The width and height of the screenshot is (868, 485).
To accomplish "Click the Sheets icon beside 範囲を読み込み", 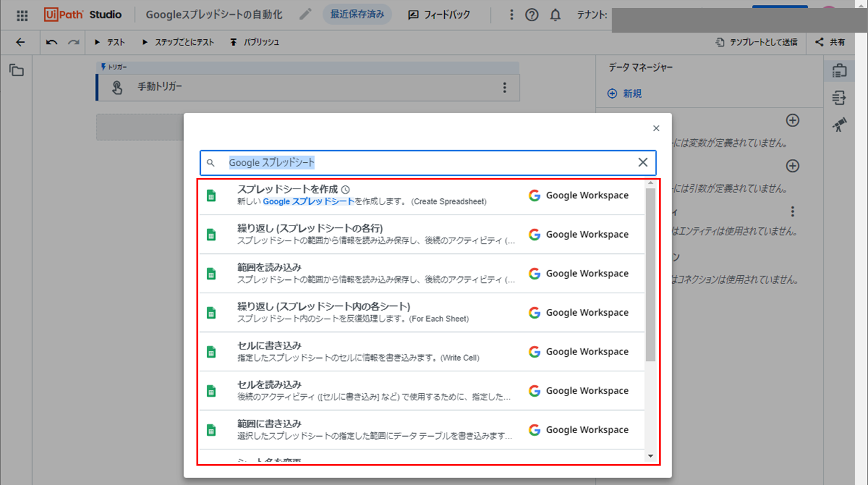I will pyautogui.click(x=212, y=273).
